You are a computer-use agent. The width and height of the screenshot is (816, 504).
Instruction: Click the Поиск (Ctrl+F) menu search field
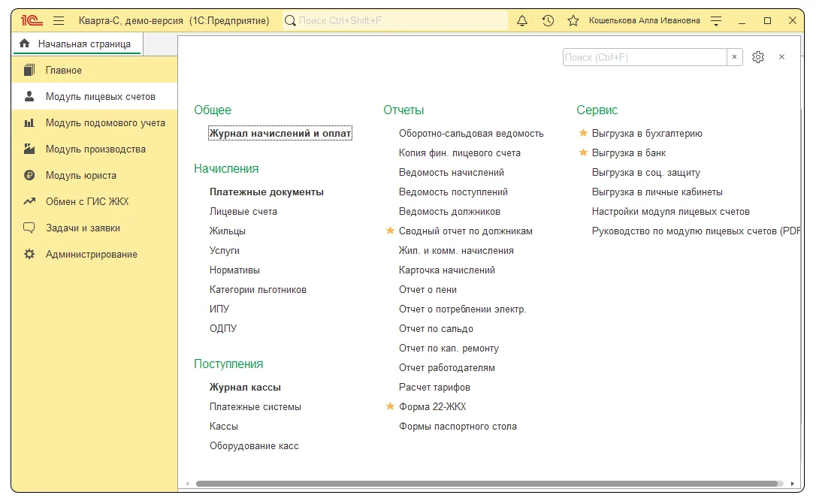coord(645,57)
